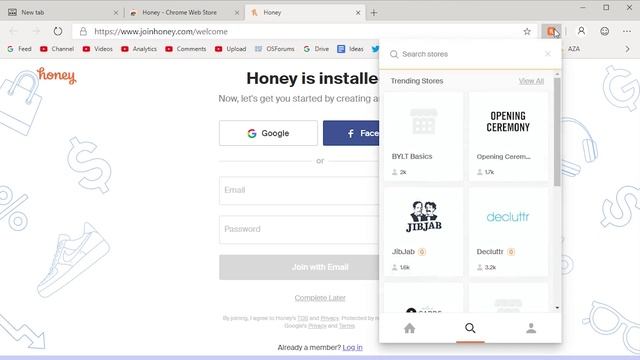Click the address bar URL

click(x=161, y=31)
